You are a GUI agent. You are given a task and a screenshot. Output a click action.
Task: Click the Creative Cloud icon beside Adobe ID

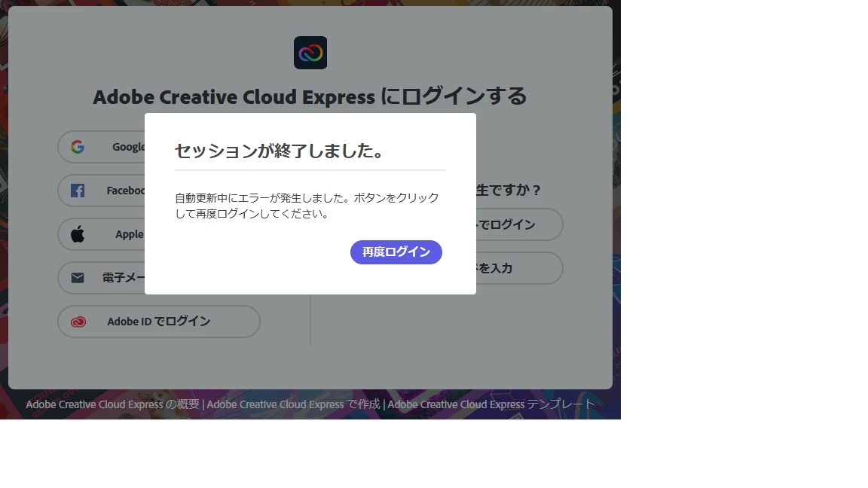coord(78,322)
